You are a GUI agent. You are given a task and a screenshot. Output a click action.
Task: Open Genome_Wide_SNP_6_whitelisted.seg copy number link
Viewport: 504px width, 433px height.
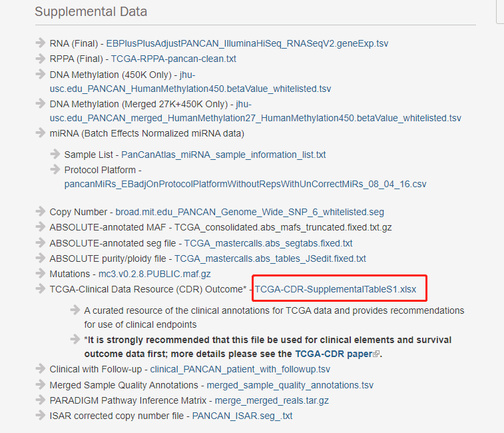click(x=250, y=212)
